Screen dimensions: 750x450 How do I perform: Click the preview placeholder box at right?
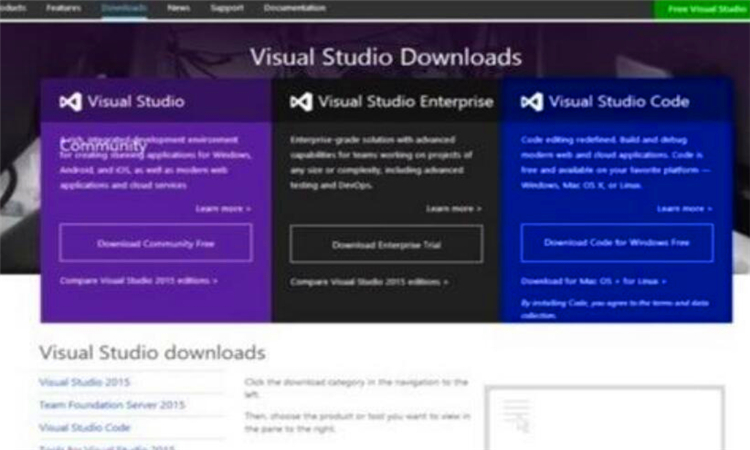coord(605,418)
